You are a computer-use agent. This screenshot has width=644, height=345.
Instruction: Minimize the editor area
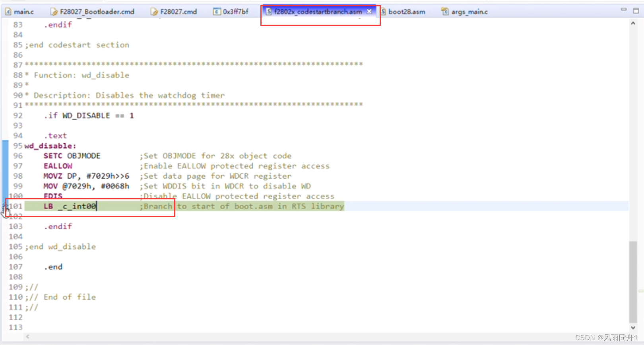pyautogui.click(x=624, y=10)
